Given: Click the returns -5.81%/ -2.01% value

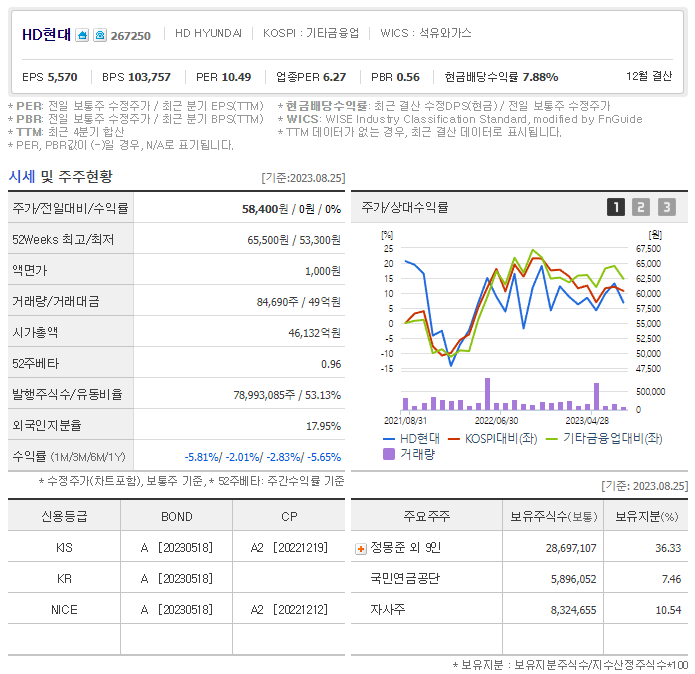Looking at the screenshot, I should [263, 457].
